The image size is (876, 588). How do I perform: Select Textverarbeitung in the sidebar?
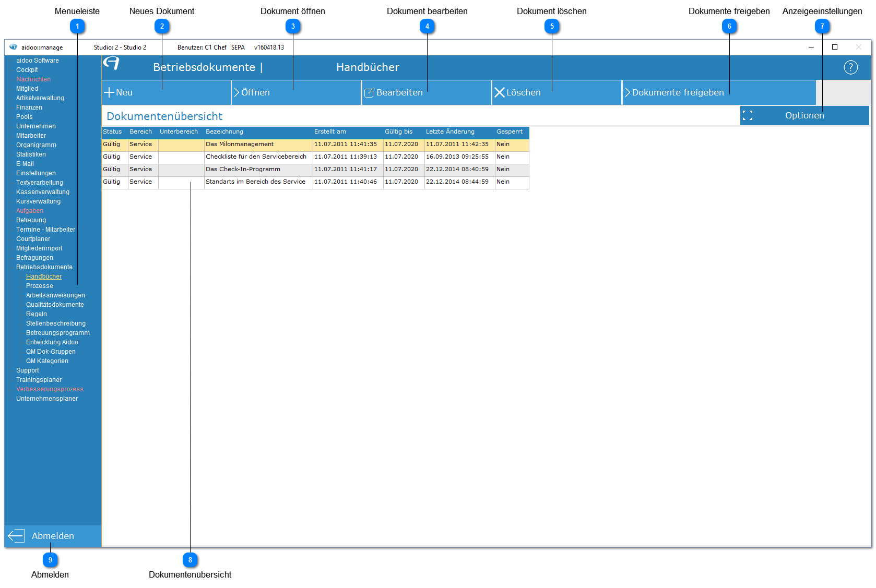tap(40, 183)
